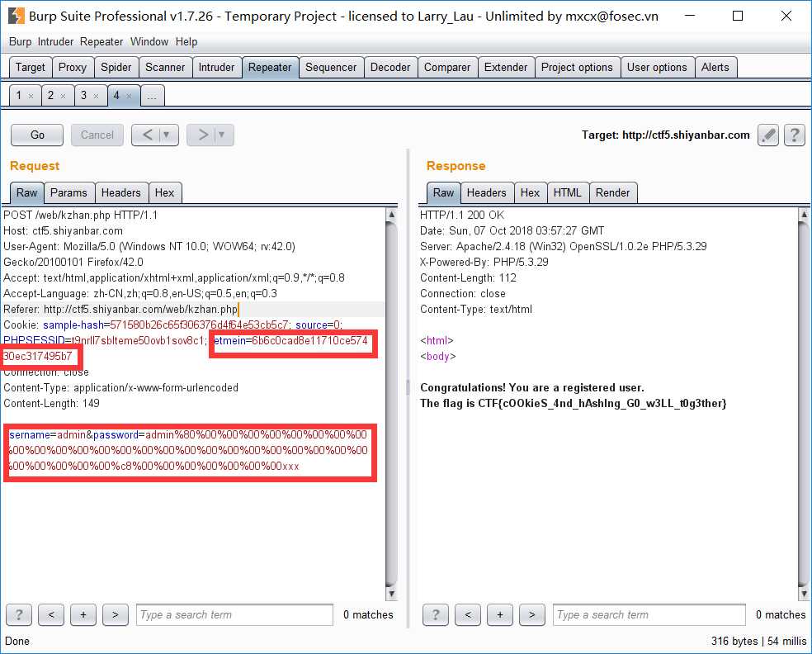Click request search help question button
The width and height of the screenshot is (812, 654).
19,614
